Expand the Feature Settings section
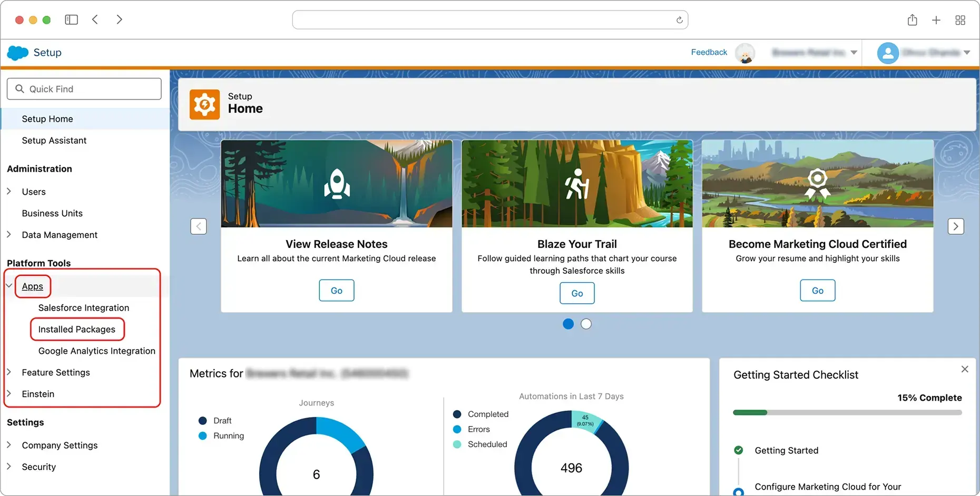The height and width of the screenshot is (496, 980). coord(9,372)
